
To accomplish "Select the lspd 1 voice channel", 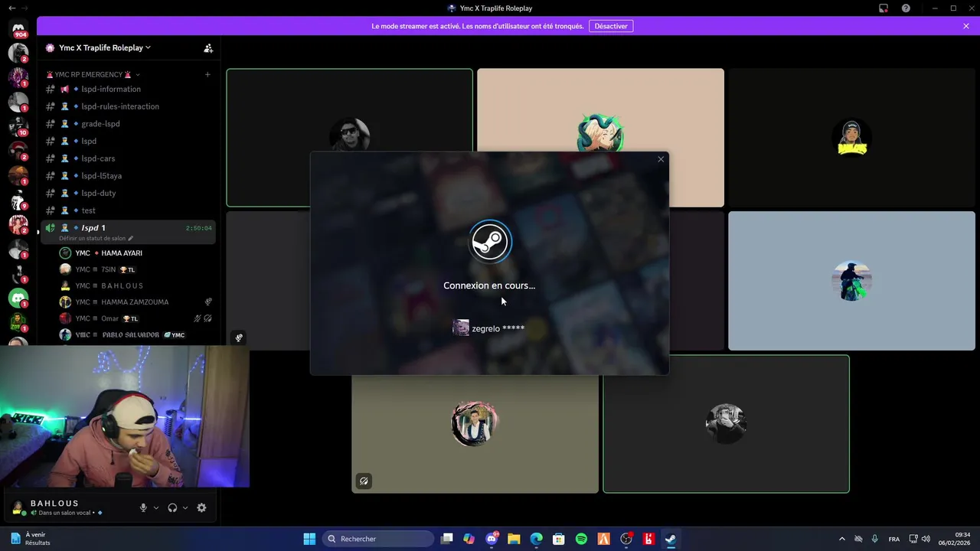I will click(x=127, y=231).
